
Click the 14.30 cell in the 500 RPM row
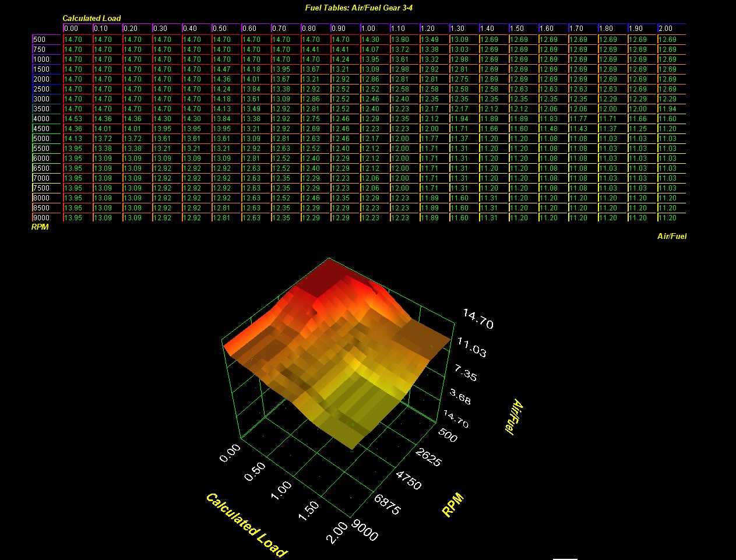coord(375,40)
